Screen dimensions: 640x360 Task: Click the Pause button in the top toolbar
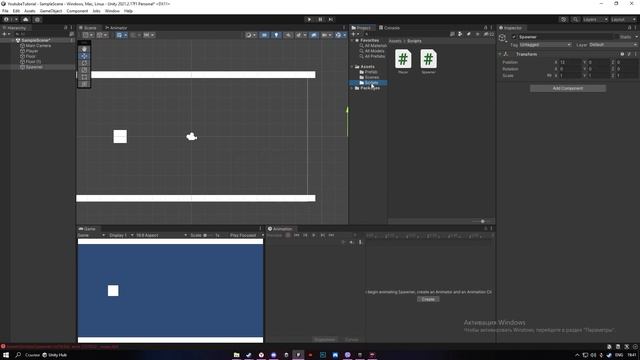[320, 19]
